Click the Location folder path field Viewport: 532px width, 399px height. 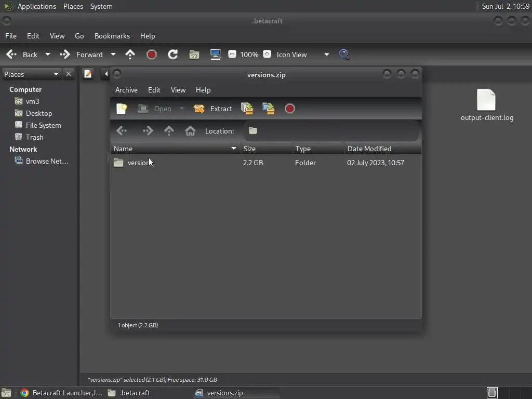(331, 130)
